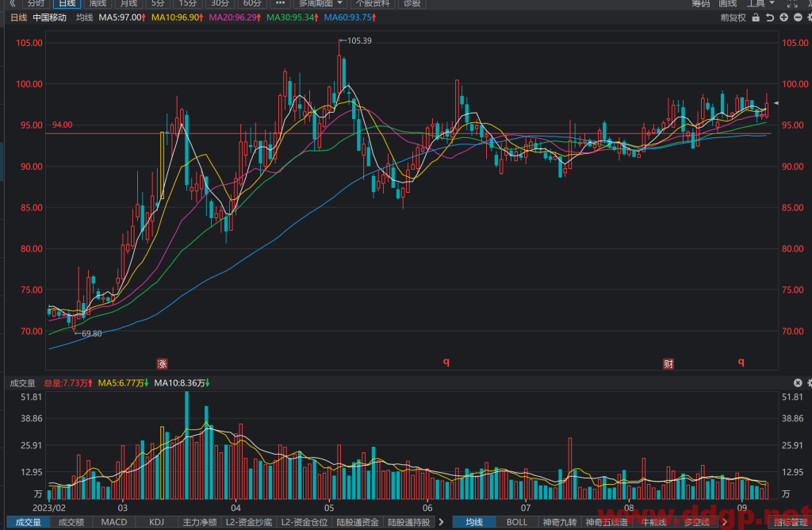Switch to 分时 intraday view
Viewport: 812px width, 530px height.
point(36,4)
